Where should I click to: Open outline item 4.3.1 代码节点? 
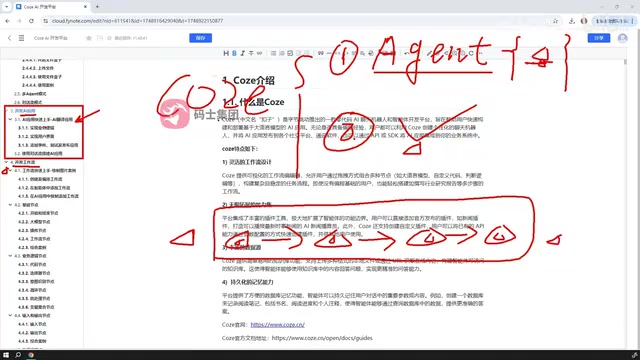(32, 264)
